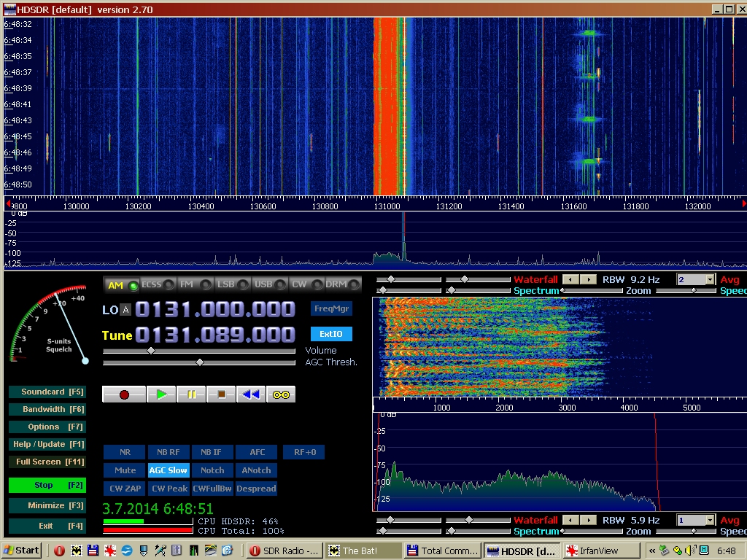
Task: Enable NB RF noise blanker
Action: click(x=169, y=452)
